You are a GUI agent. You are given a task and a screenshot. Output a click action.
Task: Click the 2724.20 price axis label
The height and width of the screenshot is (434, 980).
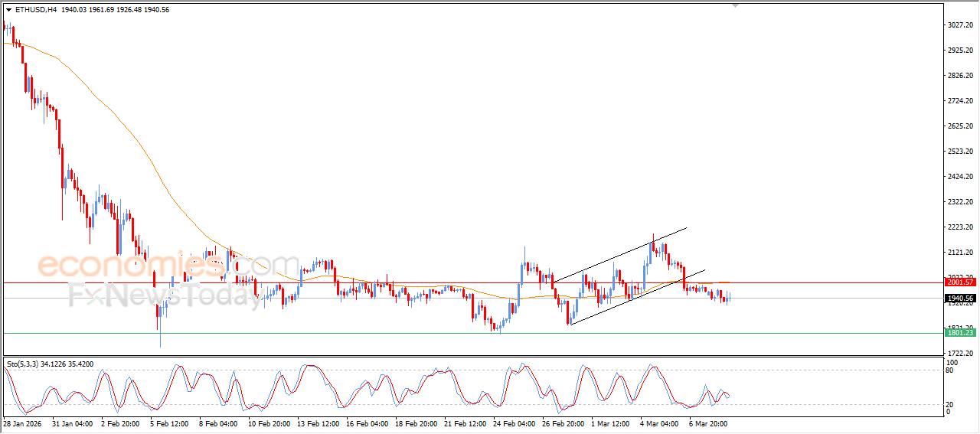click(959, 101)
